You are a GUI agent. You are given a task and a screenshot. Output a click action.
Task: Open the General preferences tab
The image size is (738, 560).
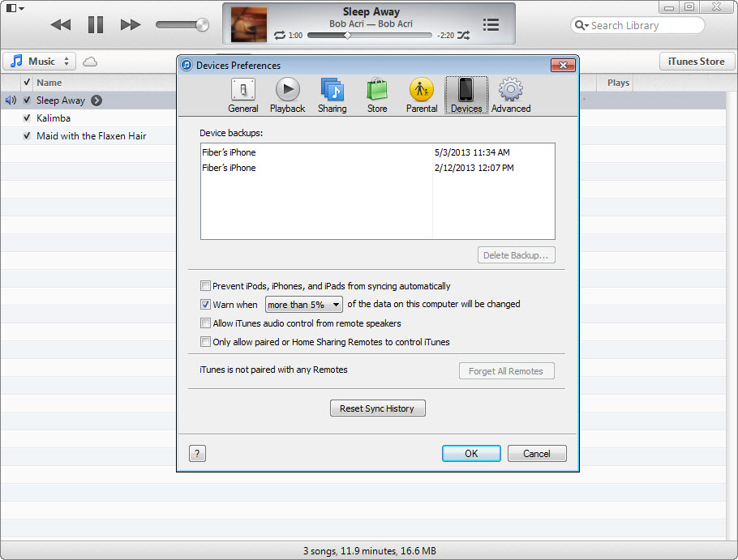(x=242, y=96)
